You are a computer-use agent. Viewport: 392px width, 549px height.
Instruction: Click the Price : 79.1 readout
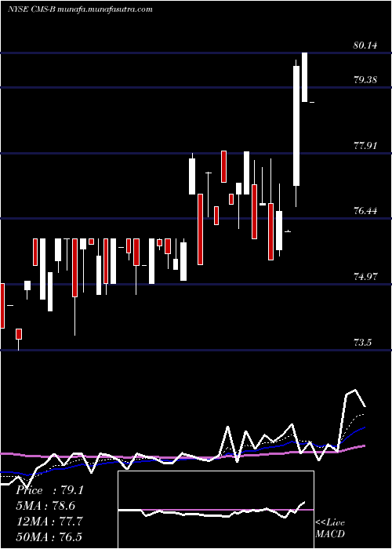pyautogui.click(x=49, y=490)
